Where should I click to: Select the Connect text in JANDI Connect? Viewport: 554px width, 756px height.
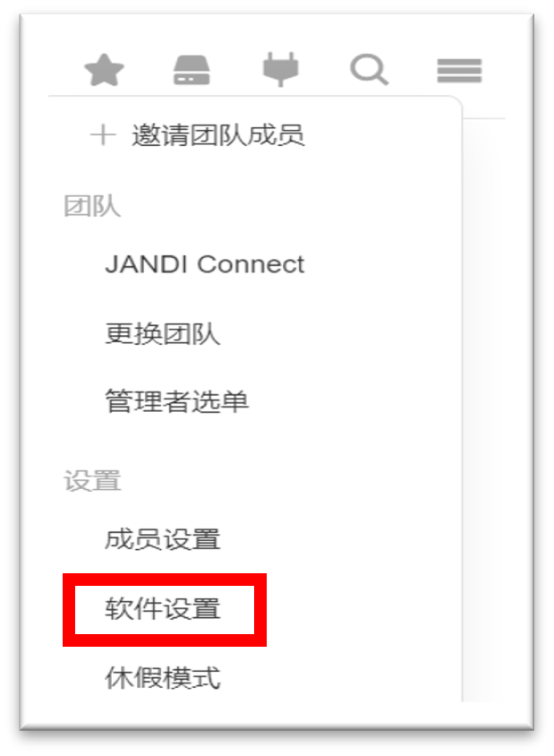point(251,264)
